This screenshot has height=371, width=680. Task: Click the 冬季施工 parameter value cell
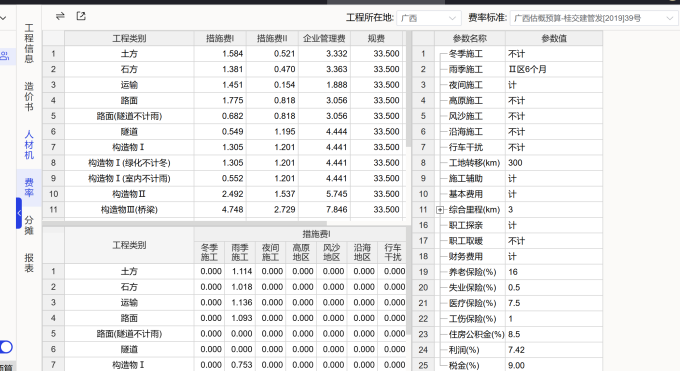pyautogui.click(x=554, y=54)
